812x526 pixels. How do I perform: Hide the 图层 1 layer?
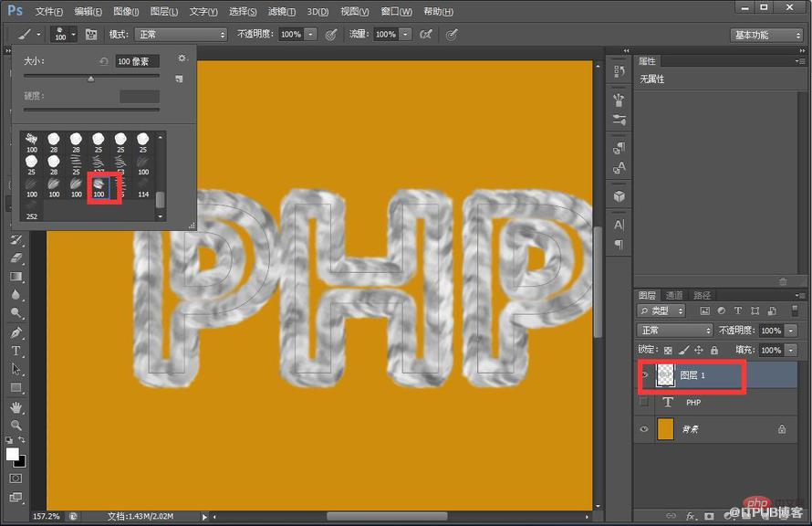645,374
